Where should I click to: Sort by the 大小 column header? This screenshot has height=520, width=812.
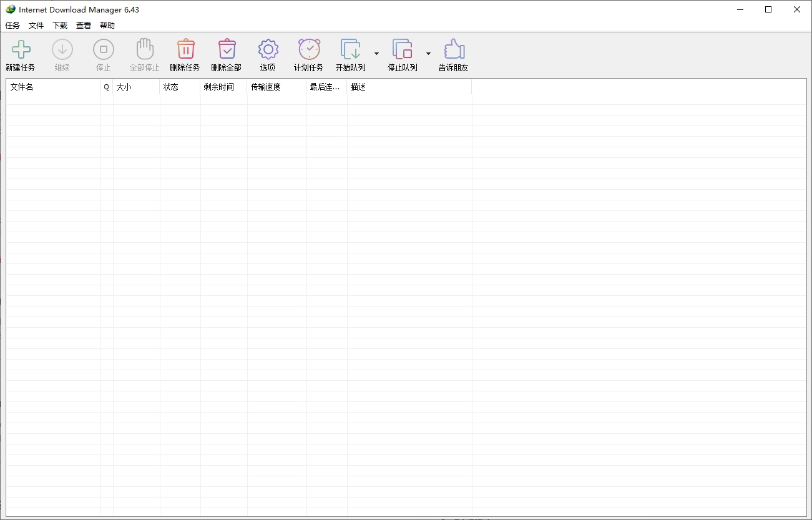click(x=137, y=87)
